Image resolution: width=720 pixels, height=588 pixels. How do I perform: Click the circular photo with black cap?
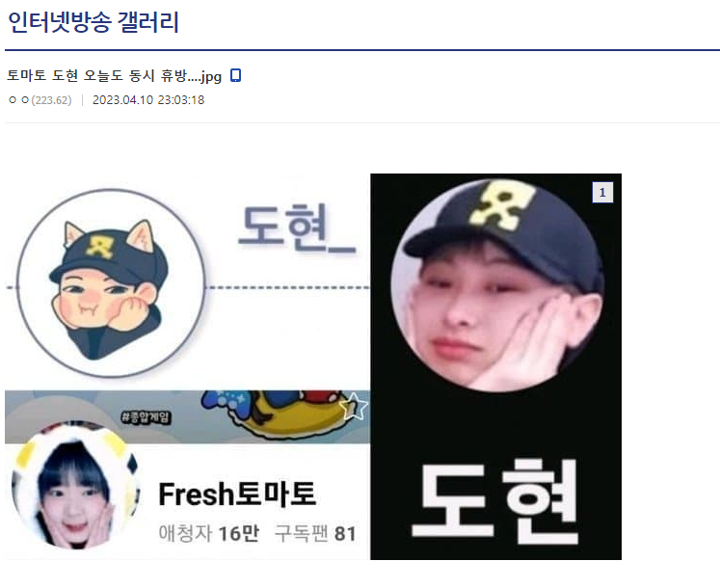pos(497,285)
